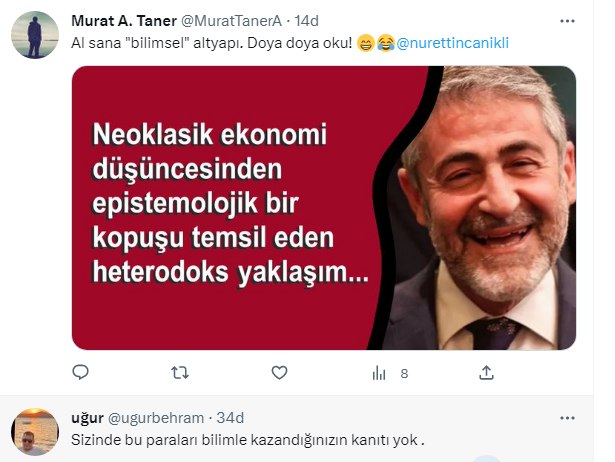
Task: Open the 34d timestamp on uğur's tweet
Action: coord(230,418)
